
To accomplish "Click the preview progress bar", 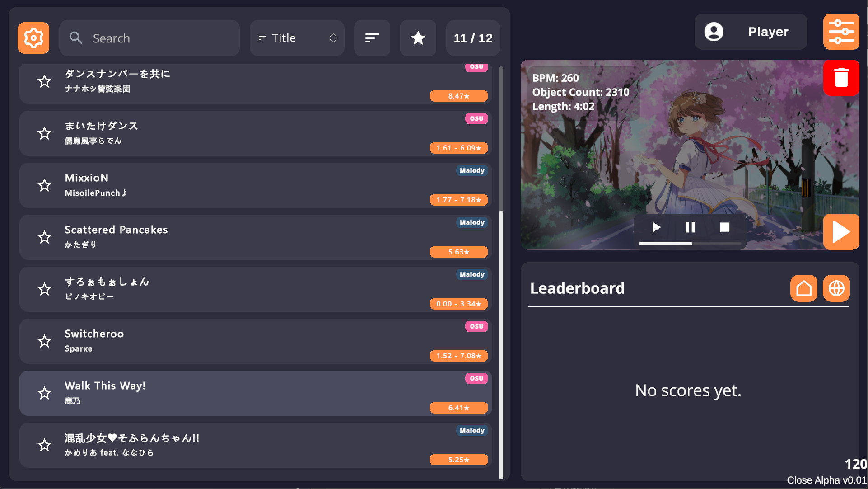I will tap(690, 243).
